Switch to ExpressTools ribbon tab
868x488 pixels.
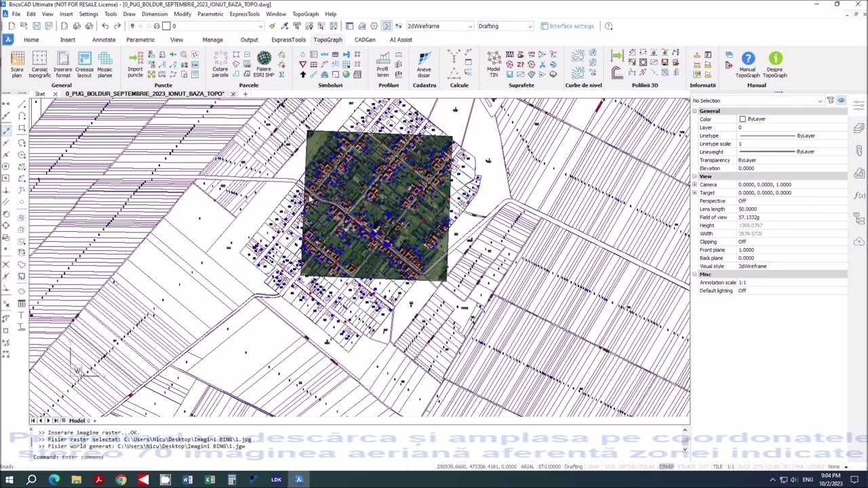(288, 39)
